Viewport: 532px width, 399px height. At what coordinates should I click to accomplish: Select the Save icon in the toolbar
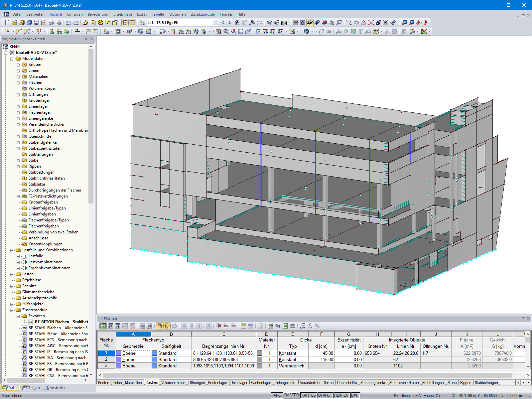36,23
